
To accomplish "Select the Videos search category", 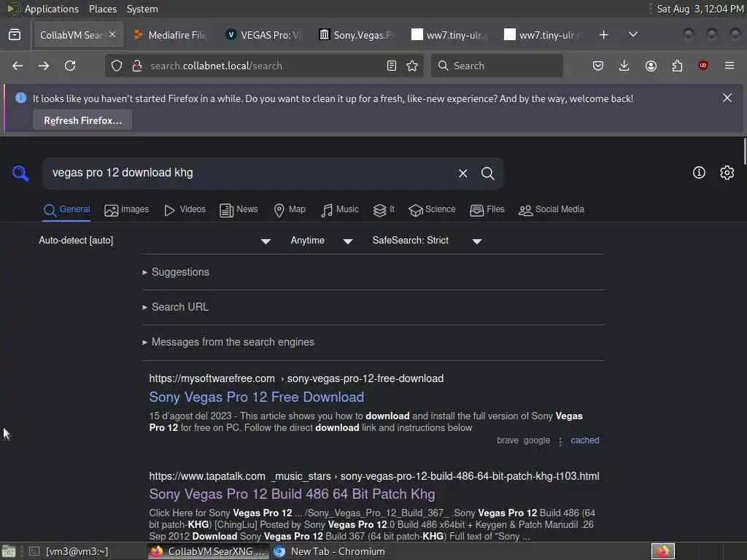I will [185, 209].
